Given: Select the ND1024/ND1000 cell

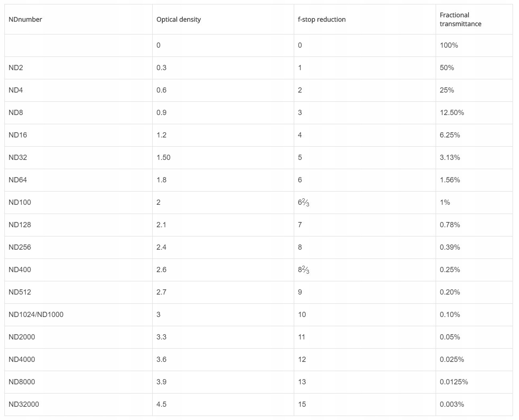Looking at the screenshot, I should coord(36,315).
